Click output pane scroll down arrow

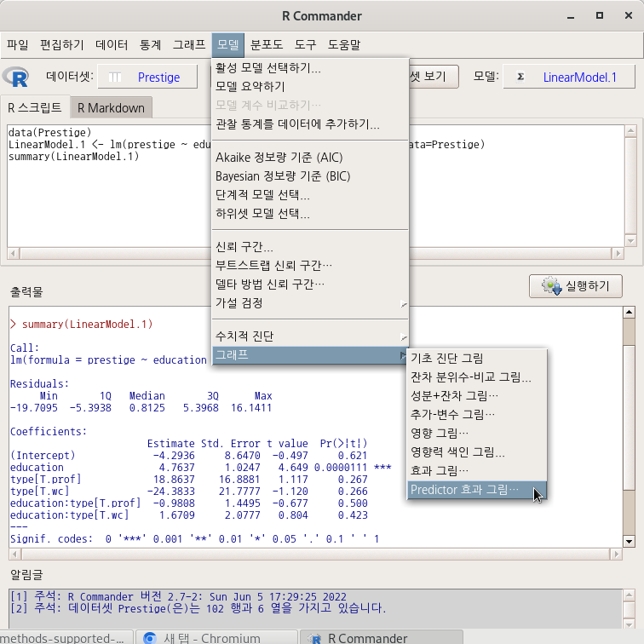(x=629, y=541)
